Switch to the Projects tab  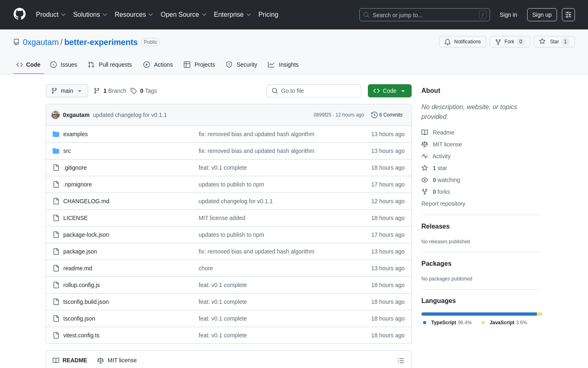tap(199, 65)
